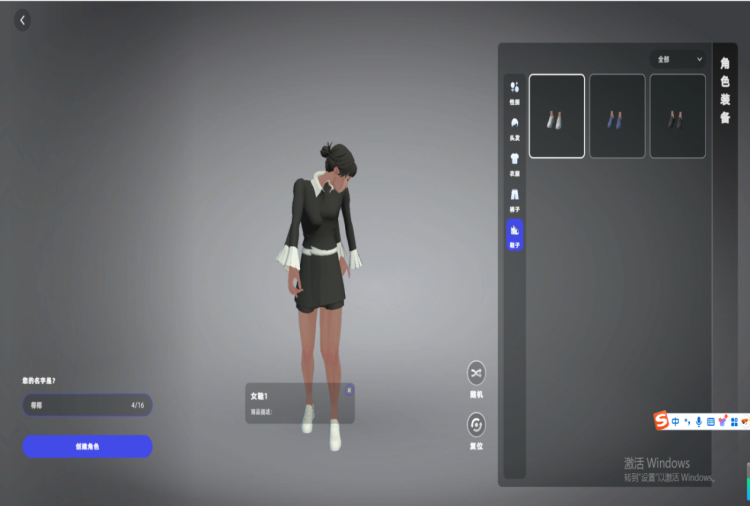The image size is (750, 506).
Task: Select the black shoes thumbnail
Action: (677, 116)
